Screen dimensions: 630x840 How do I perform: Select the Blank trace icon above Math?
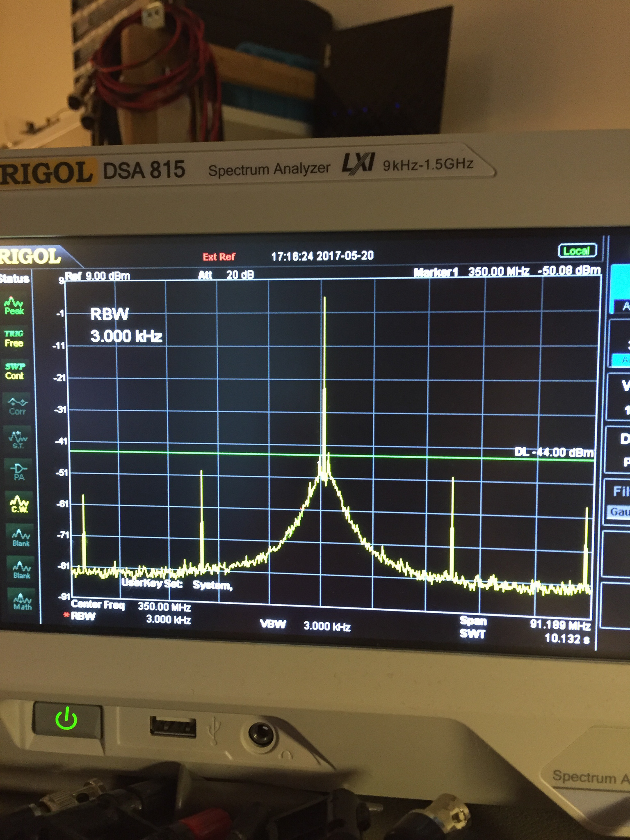pyautogui.click(x=21, y=570)
